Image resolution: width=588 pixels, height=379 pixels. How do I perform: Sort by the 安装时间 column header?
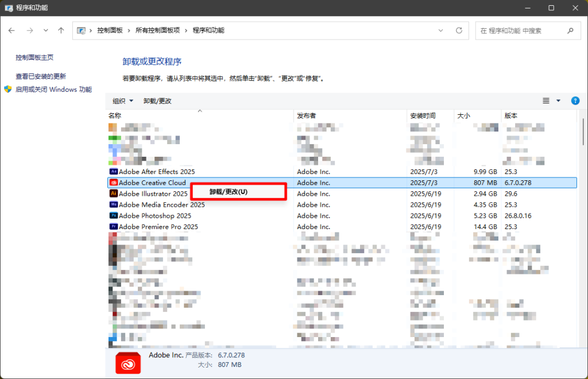pyautogui.click(x=431, y=115)
